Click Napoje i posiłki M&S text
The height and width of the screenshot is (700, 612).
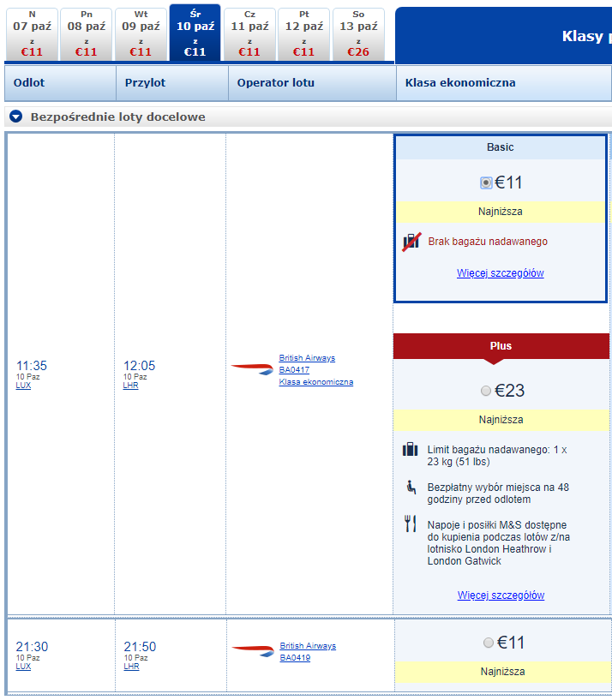click(x=499, y=543)
